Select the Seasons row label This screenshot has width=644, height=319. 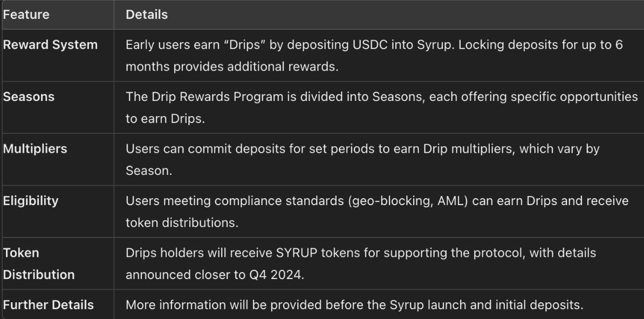[x=29, y=97]
